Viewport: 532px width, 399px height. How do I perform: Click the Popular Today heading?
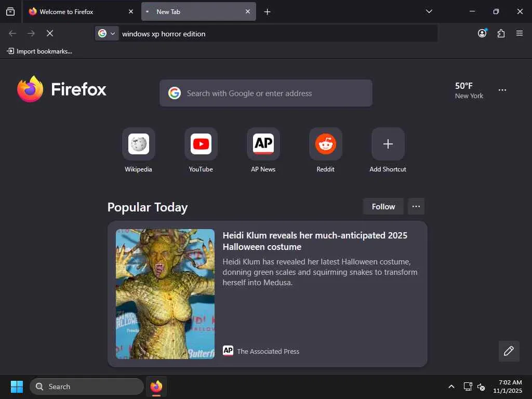[x=148, y=207]
